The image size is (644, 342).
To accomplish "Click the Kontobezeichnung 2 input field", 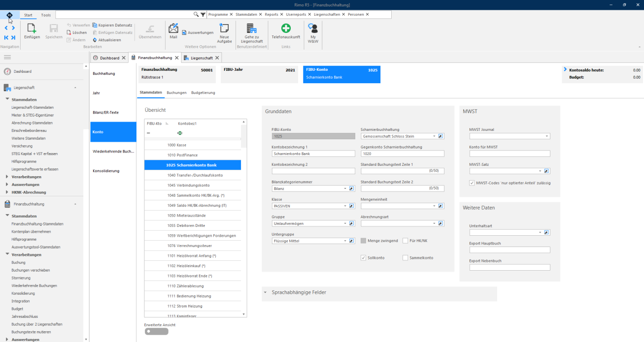I will pyautogui.click(x=313, y=171).
